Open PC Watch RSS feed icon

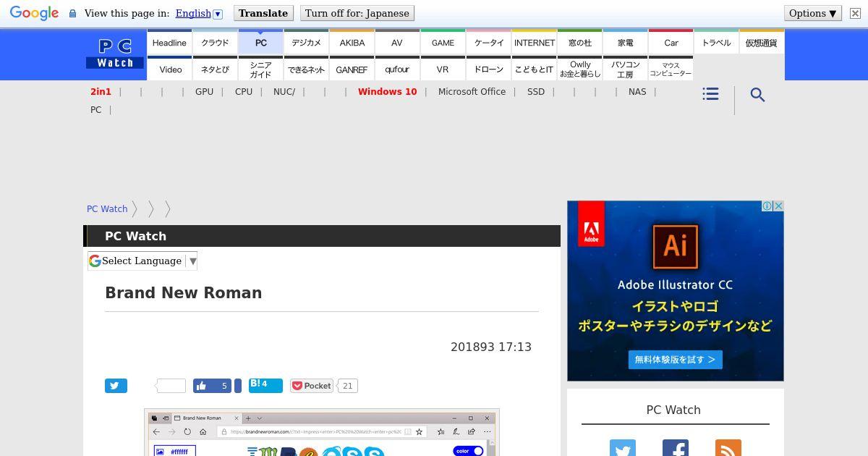point(728,448)
